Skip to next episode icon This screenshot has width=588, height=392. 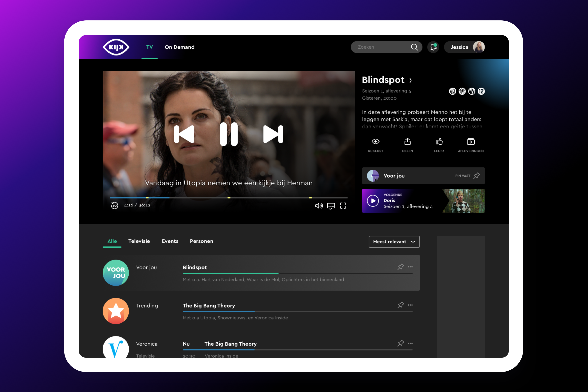(x=273, y=134)
